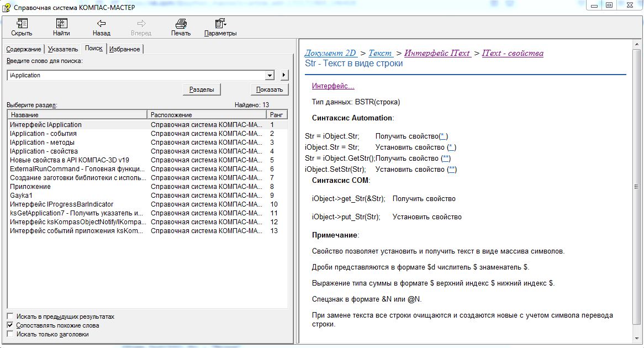This screenshot has height=348, width=644.
Task: Open the 'IText - свойства' breadcrumb link
Action: [513, 53]
